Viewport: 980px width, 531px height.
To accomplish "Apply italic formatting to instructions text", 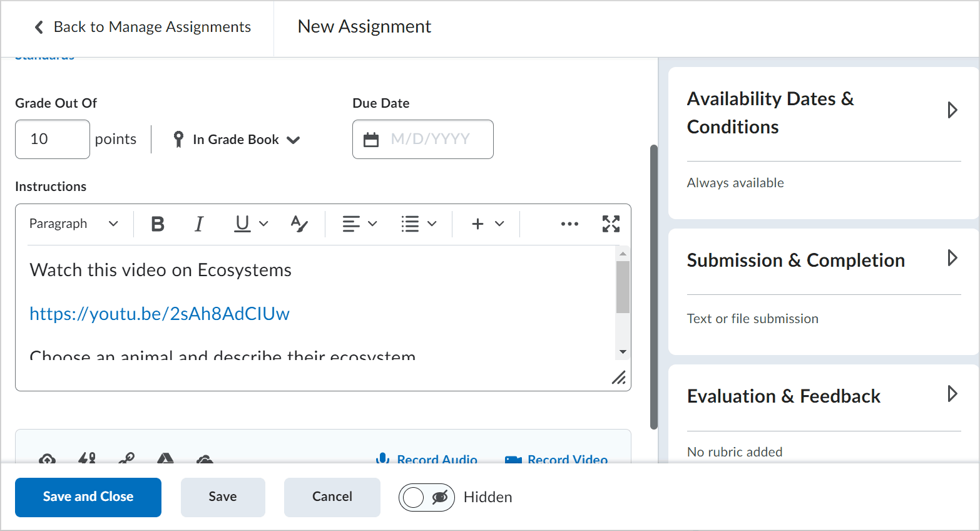I will pyautogui.click(x=198, y=224).
